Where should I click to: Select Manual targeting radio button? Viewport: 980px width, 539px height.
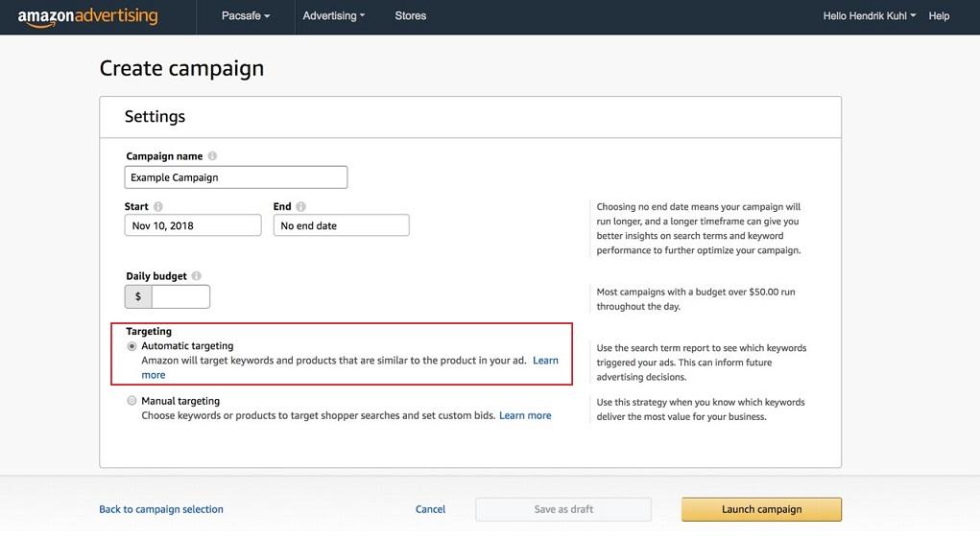(131, 401)
